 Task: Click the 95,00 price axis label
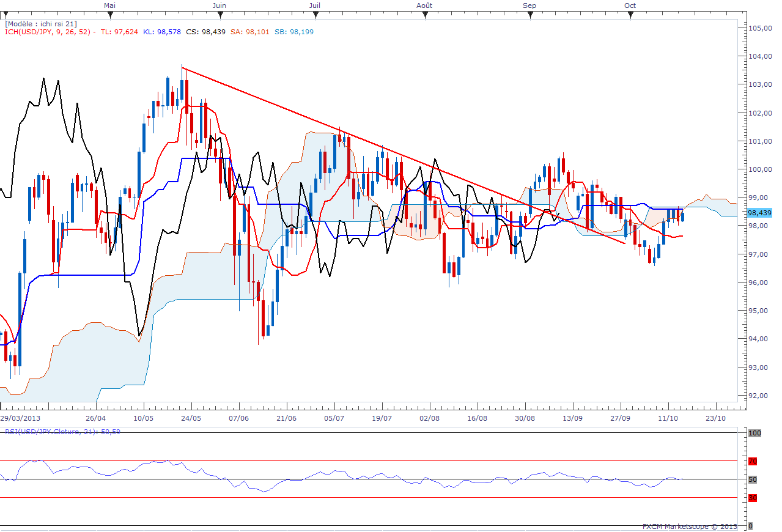click(x=759, y=311)
